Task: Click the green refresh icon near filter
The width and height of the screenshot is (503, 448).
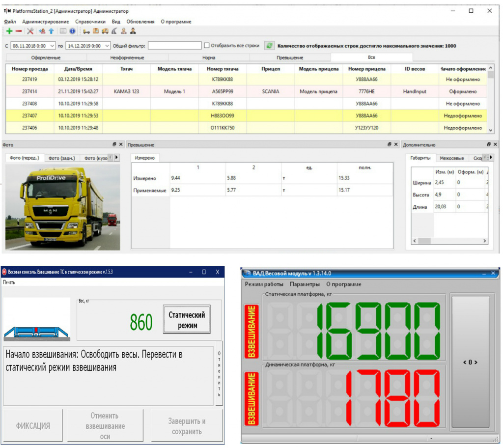Action: point(269,46)
